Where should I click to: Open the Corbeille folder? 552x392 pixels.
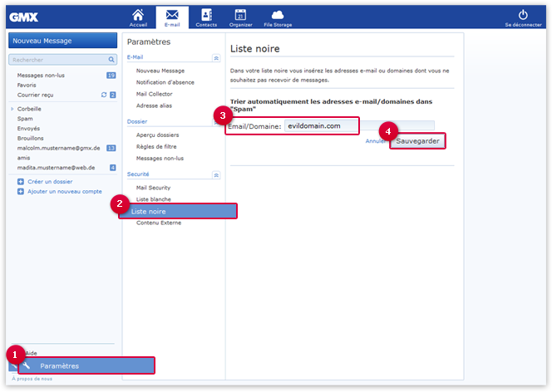[x=29, y=109]
